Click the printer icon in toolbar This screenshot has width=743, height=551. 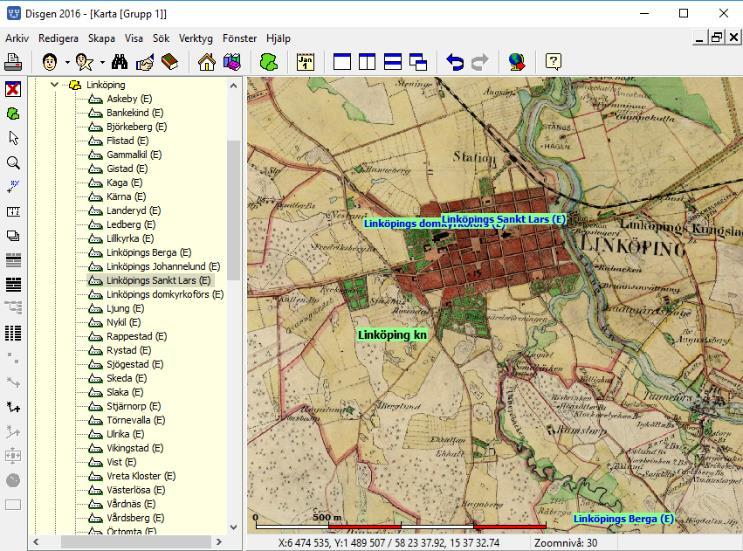pyautogui.click(x=13, y=62)
